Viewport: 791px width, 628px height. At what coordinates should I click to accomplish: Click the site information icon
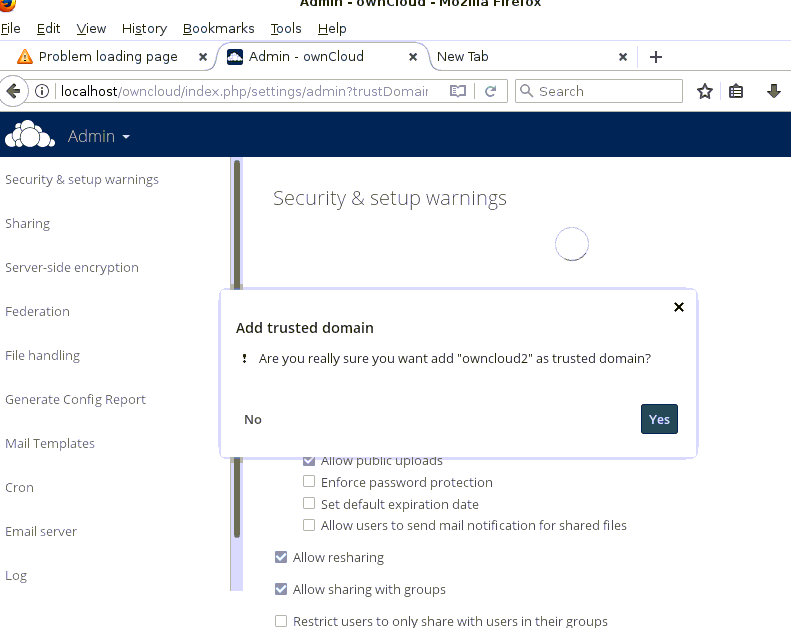pos(42,91)
